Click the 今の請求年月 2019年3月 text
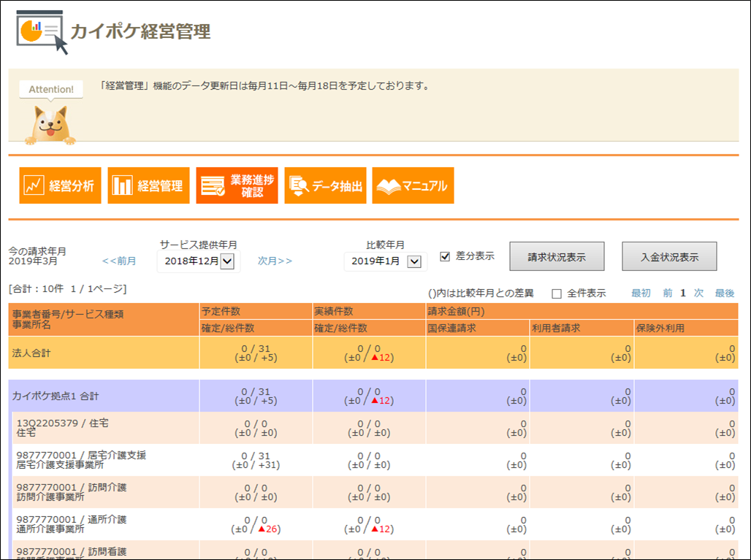The height and width of the screenshot is (560, 751). [x=37, y=256]
